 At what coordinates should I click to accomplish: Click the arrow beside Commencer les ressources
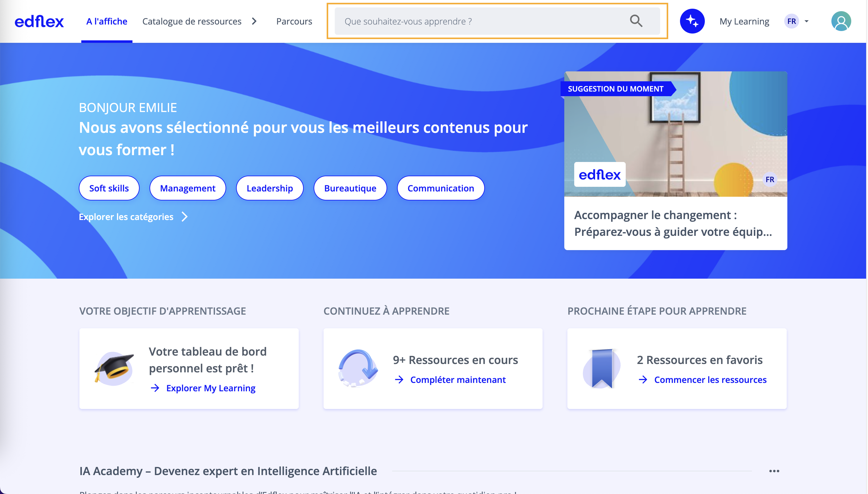tap(643, 379)
